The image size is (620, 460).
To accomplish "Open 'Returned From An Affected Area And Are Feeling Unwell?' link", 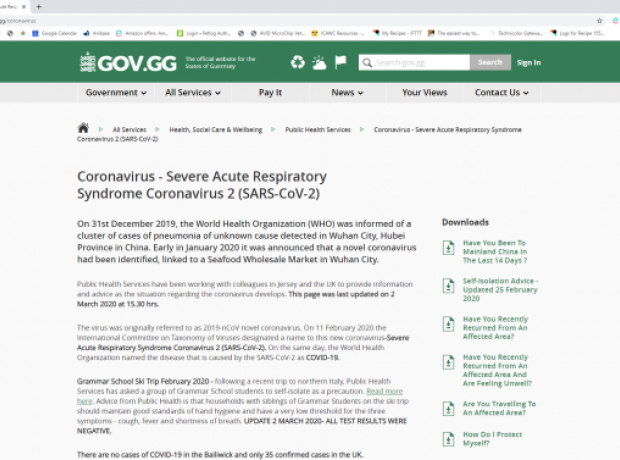I will tap(497, 370).
